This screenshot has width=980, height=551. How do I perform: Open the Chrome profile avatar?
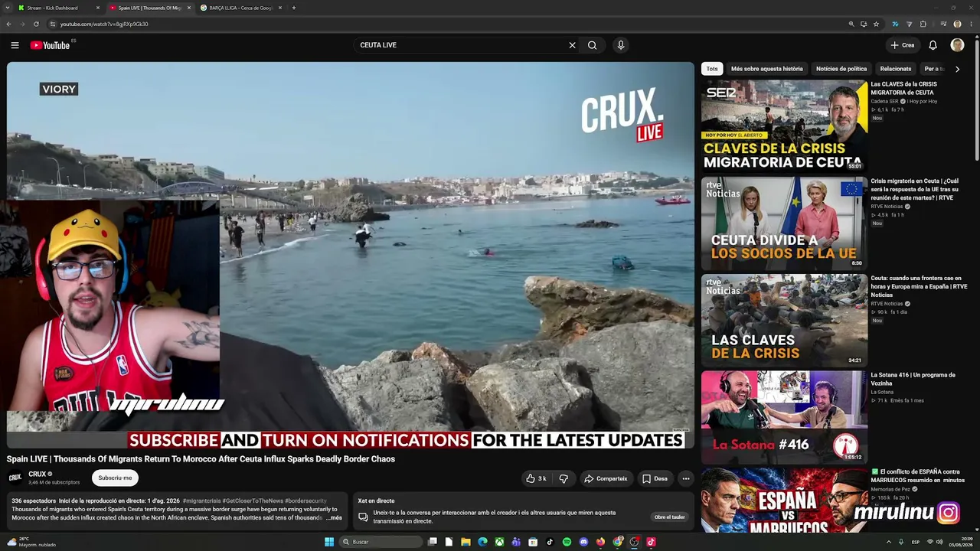click(957, 24)
